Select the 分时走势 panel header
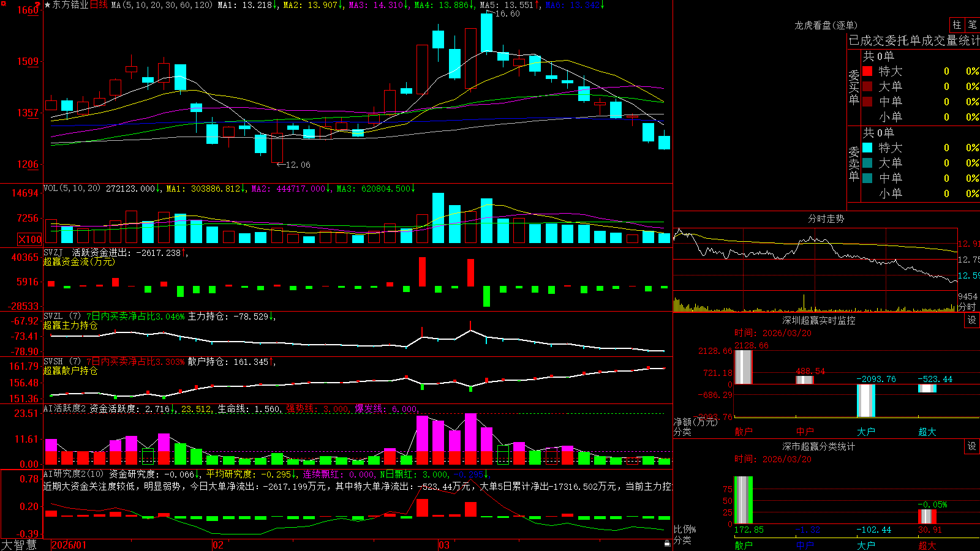Viewport: 980px width, 551px height. pos(826,219)
